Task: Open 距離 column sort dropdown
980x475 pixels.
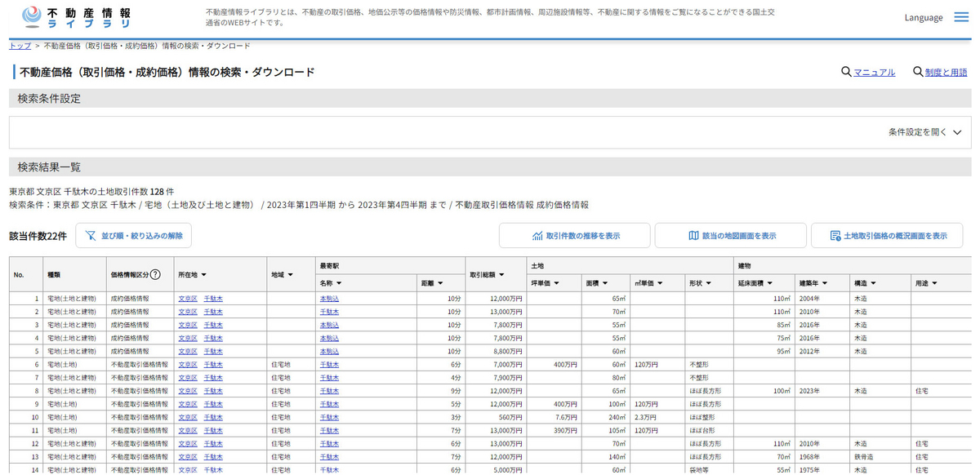Action: 439,283
